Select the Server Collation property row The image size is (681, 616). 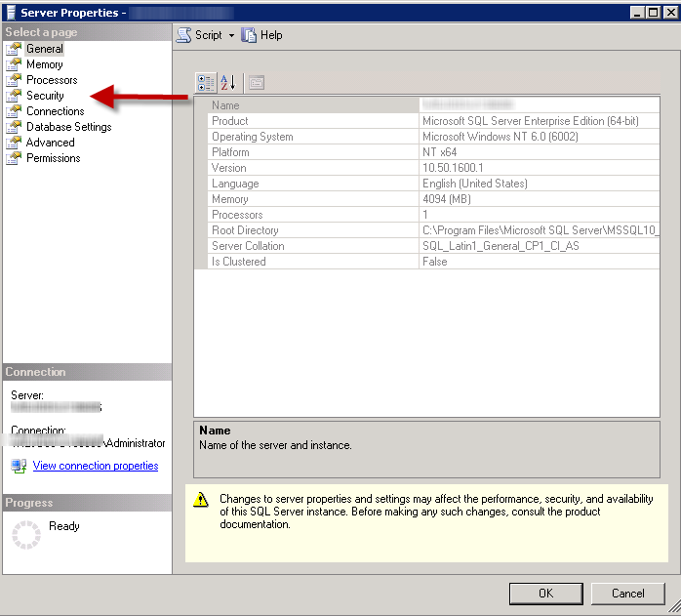[248, 246]
